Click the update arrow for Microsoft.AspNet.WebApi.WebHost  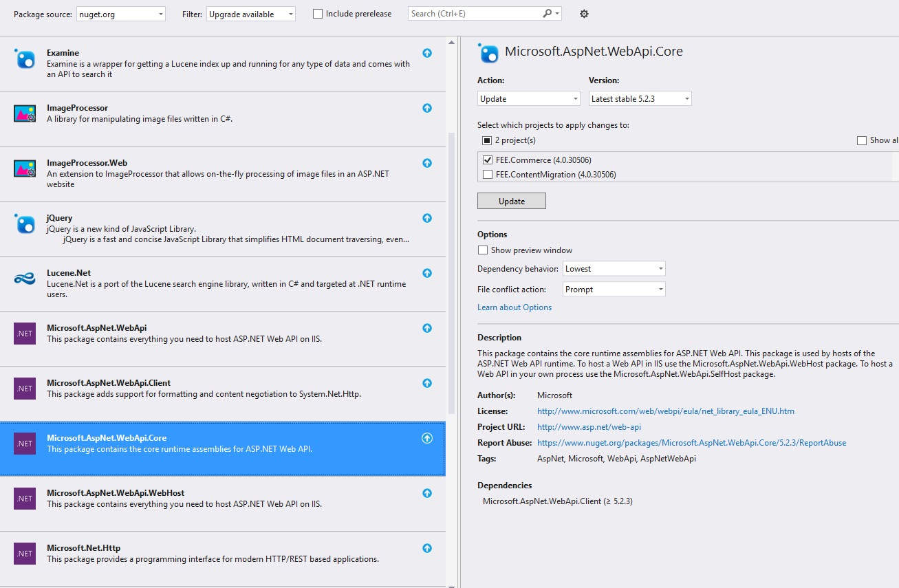[x=427, y=493]
